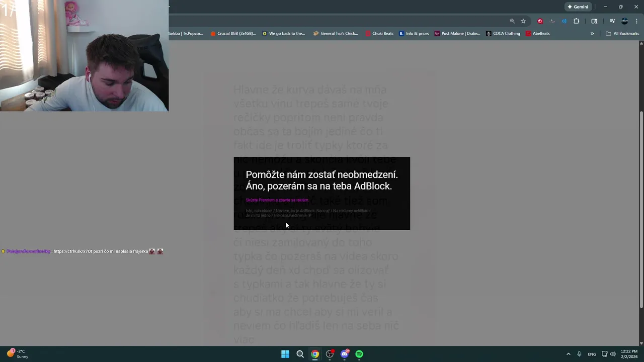644x362 pixels.
Task: Open the Extensions puzzle-piece menu
Action: click(x=577, y=21)
